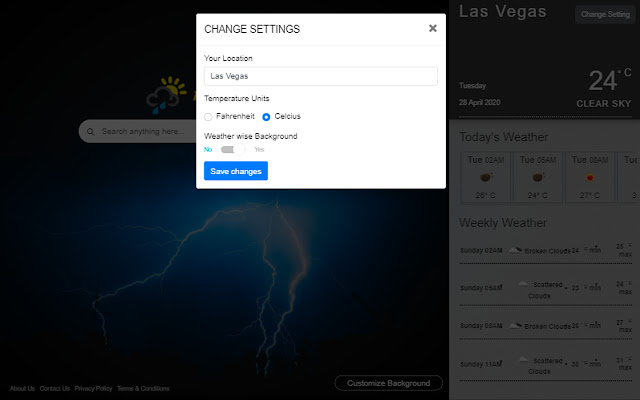This screenshot has width=640, height=400.
Task: Open the About Us link
Action: pos(22,388)
